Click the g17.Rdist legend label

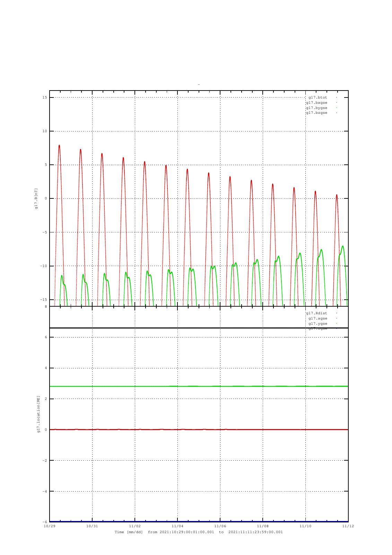(316, 313)
